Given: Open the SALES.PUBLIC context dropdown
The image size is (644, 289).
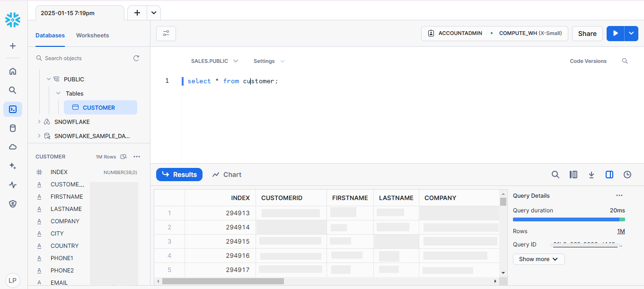Looking at the screenshot, I should (x=214, y=61).
